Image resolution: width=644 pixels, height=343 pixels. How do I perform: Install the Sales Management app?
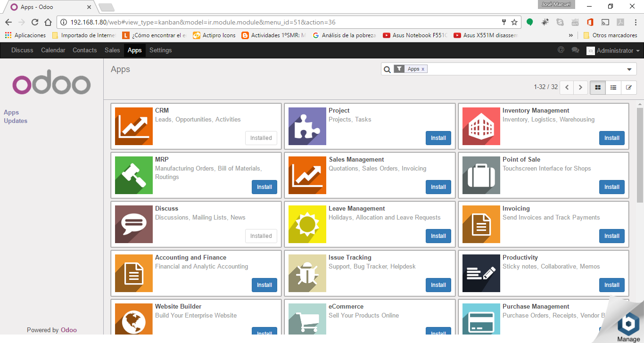[438, 187]
